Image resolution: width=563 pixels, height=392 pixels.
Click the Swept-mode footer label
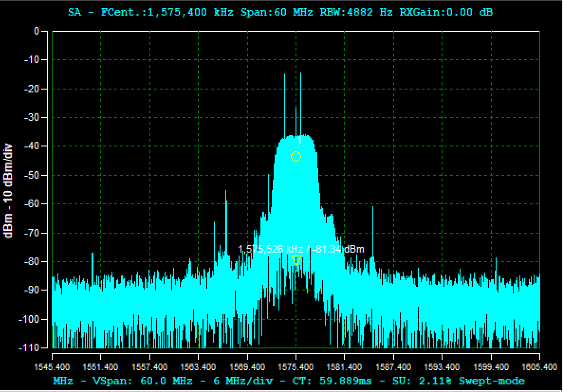[x=492, y=381]
